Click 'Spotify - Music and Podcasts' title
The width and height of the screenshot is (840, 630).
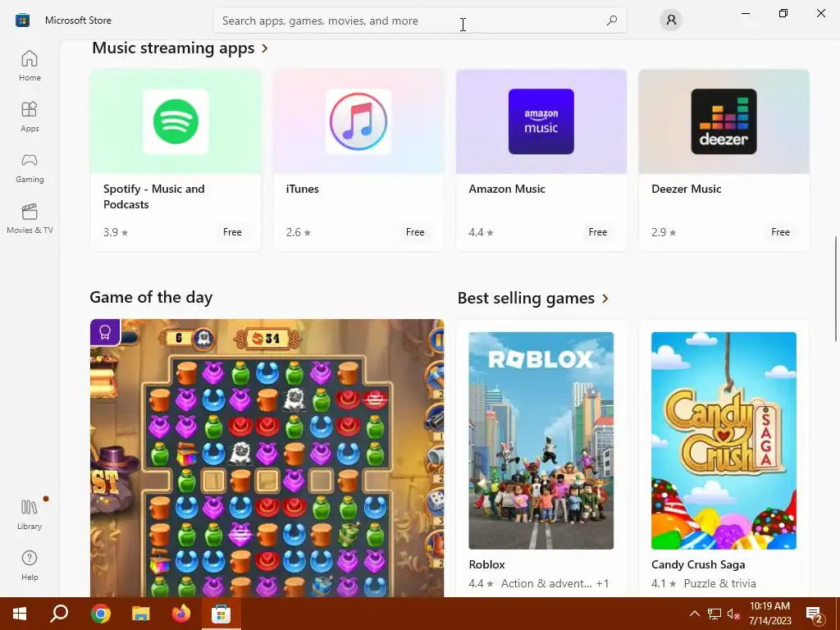point(153,197)
